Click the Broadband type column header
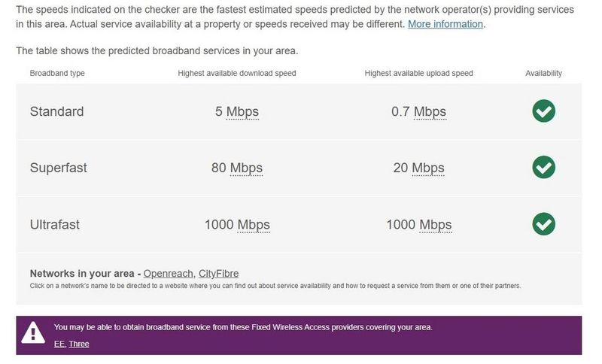 point(57,74)
